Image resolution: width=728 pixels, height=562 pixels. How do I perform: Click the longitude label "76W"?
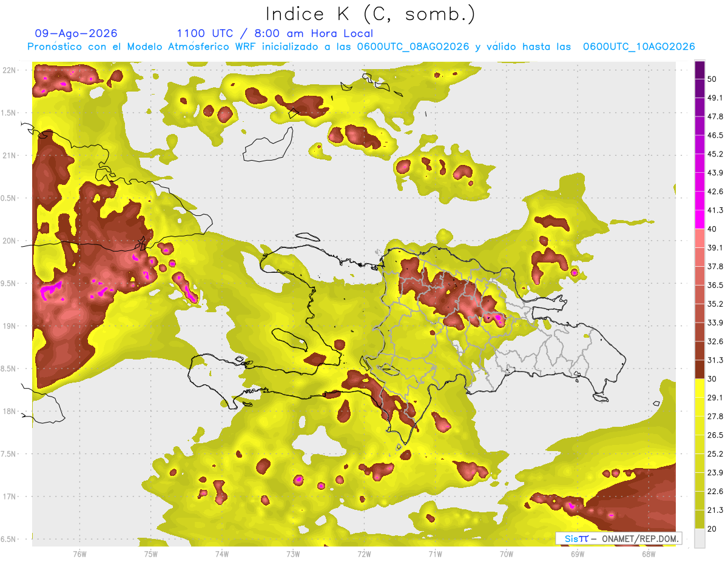tap(79, 554)
